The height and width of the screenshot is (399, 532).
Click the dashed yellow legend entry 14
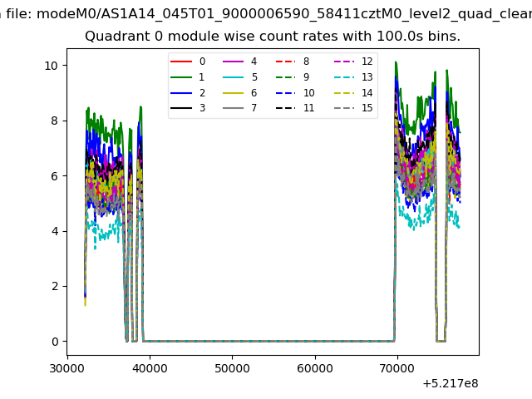(x=343, y=93)
